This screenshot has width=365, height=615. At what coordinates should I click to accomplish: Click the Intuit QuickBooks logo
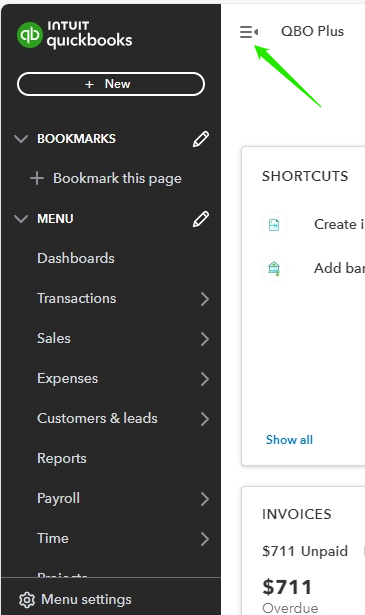pos(74,35)
